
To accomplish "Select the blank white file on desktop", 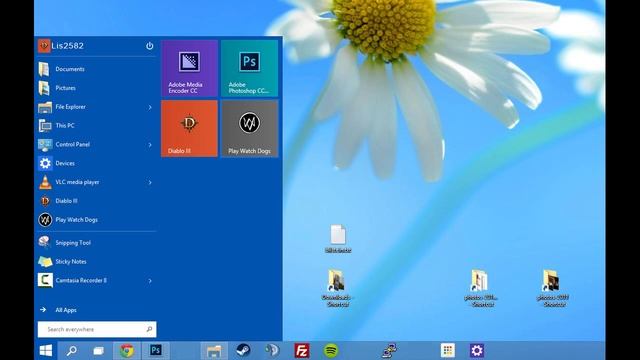I will click(338, 239).
